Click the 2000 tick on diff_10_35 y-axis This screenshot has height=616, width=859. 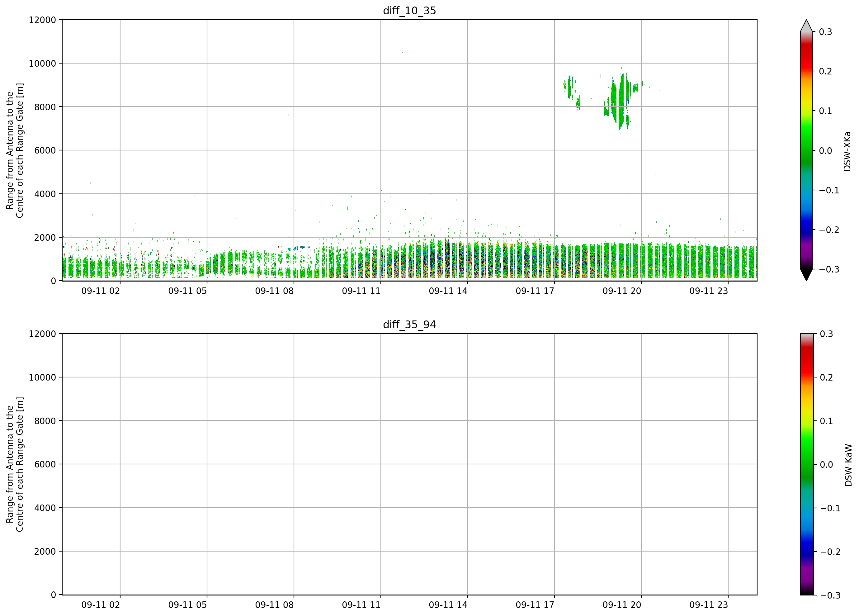(x=45, y=238)
